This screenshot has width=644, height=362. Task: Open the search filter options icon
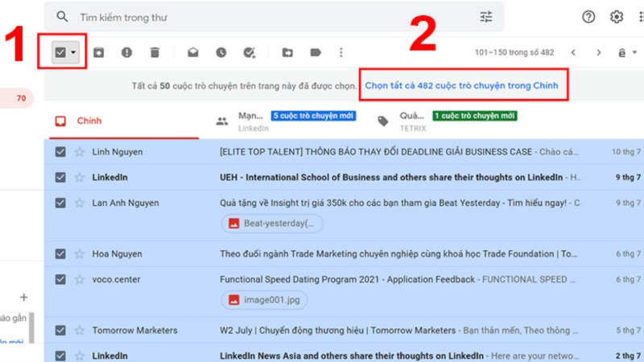(486, 17)
